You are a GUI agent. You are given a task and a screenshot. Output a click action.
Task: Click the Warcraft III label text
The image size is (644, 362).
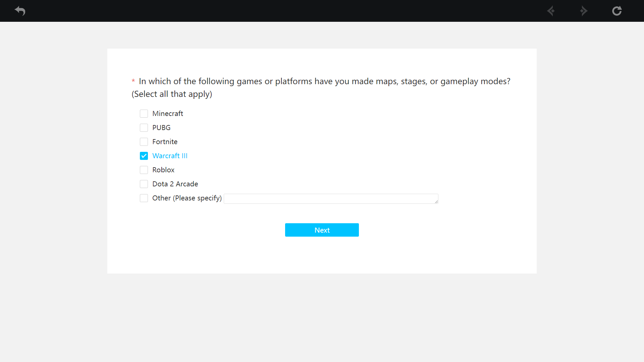[x=170, y=156]
